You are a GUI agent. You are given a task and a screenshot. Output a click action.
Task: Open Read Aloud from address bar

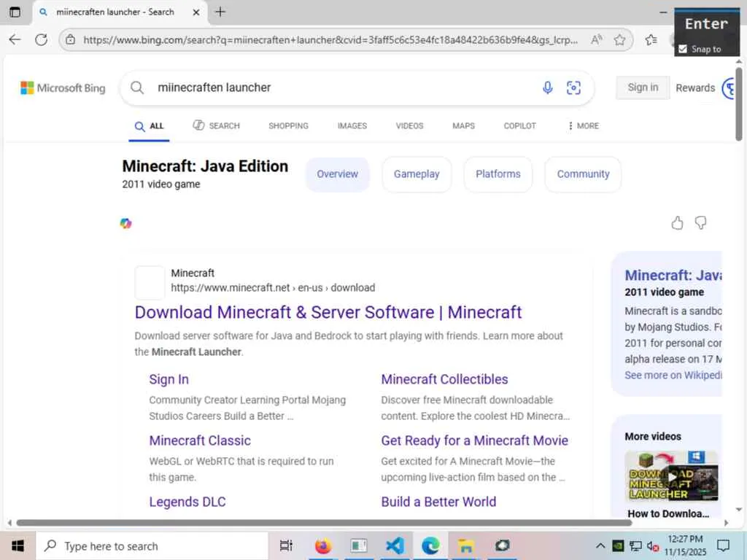click(x=597, y=39)
